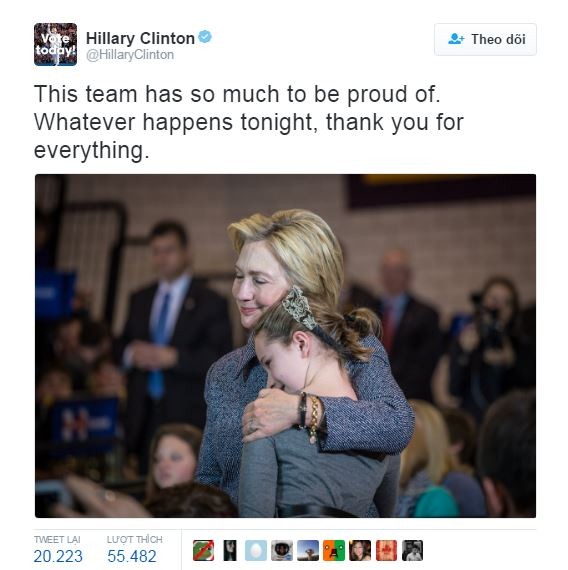The image size is (568, 570).
Task: Click the follow person-plus icon
Action: (x=456, y=39)
